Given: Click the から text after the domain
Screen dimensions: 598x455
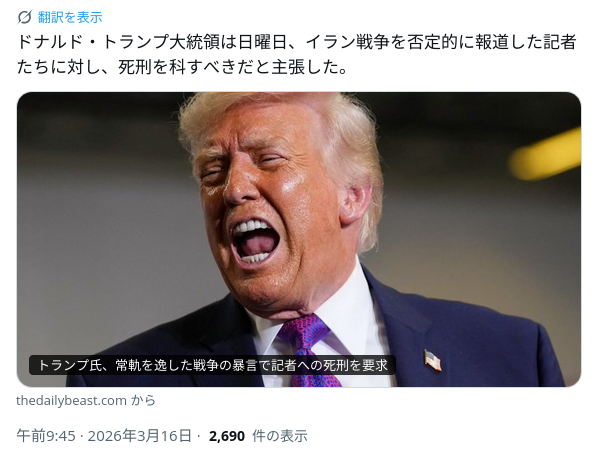Looking at the screenshot, I should click(x=143, y=400).
